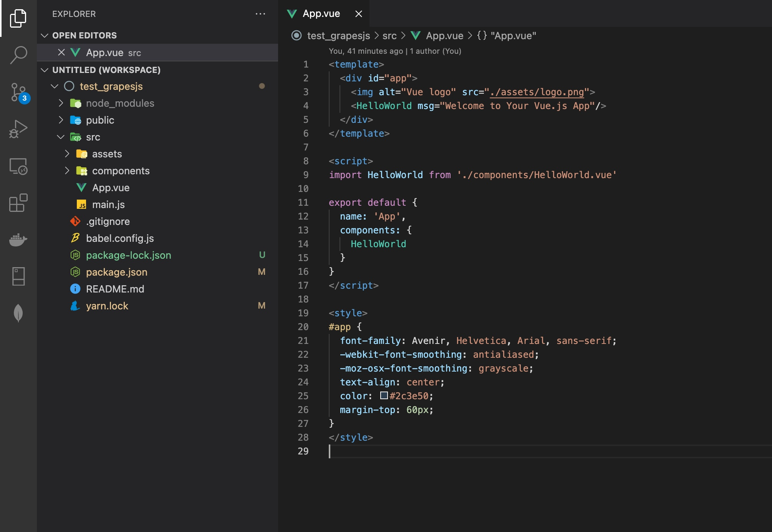Open the .gitignore file

pos(157,221)
